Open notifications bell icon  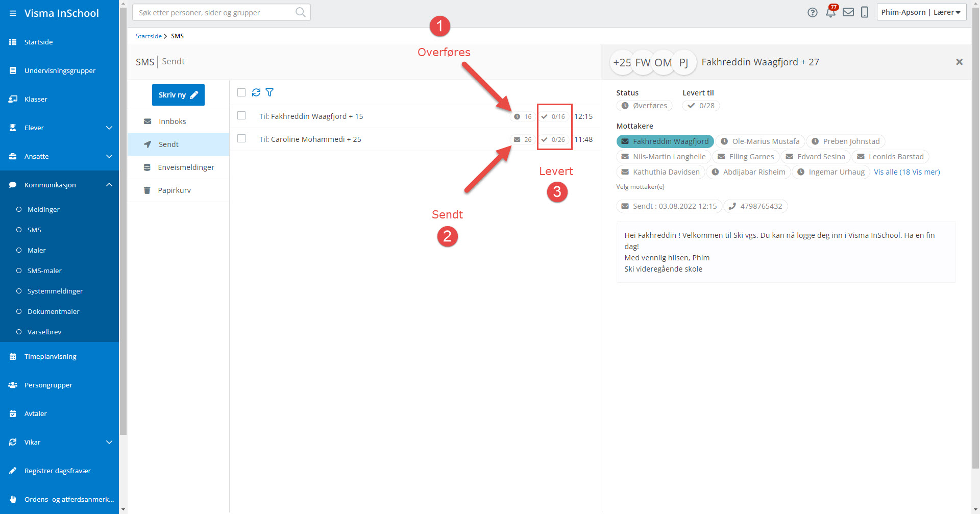(831, 12)
